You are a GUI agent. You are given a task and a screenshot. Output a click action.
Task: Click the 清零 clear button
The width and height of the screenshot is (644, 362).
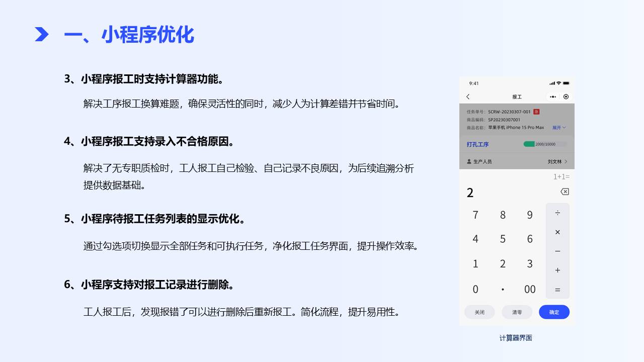pyautogui.click(x=517, y=312)
